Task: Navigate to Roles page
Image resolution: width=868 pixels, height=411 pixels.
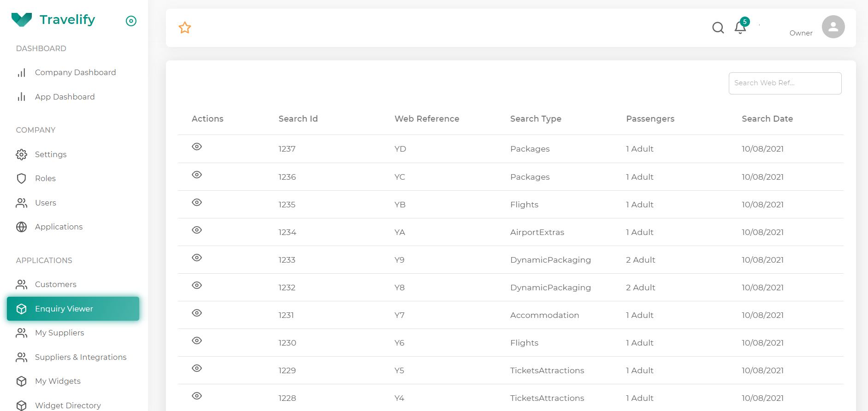Action: point(45,178)
